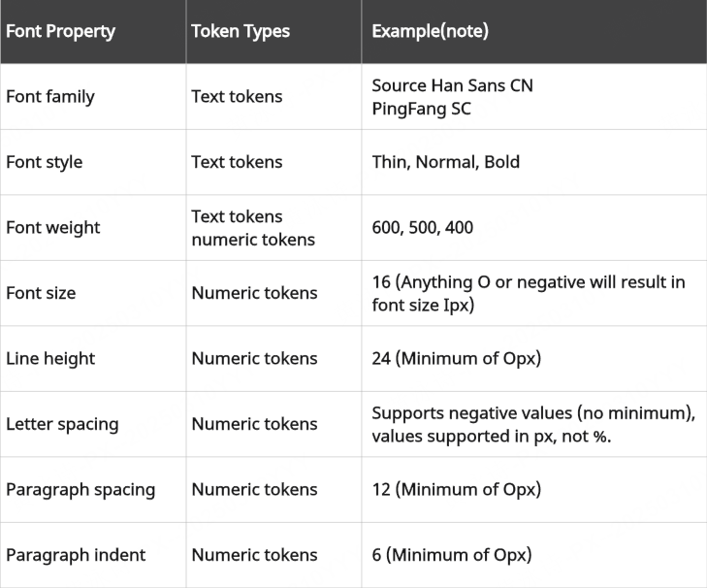Click the PingFang SC text

click(x=421, y=109)
